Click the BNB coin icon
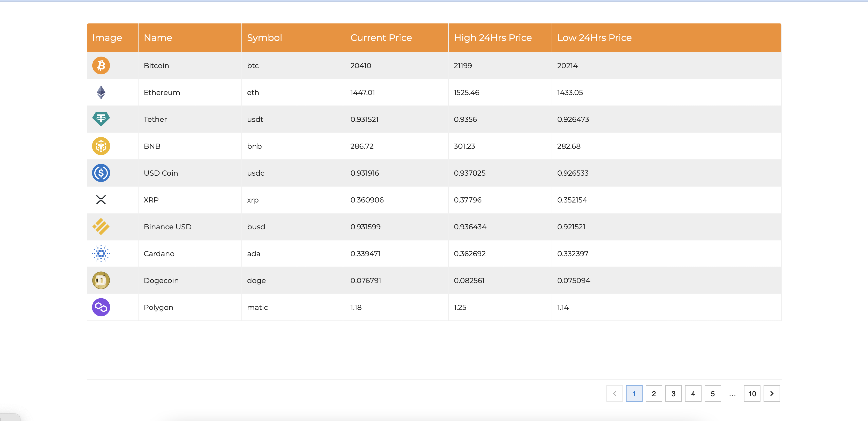This screenshot has width=868, height=421. pyautogui.click(x=101, y=146)
